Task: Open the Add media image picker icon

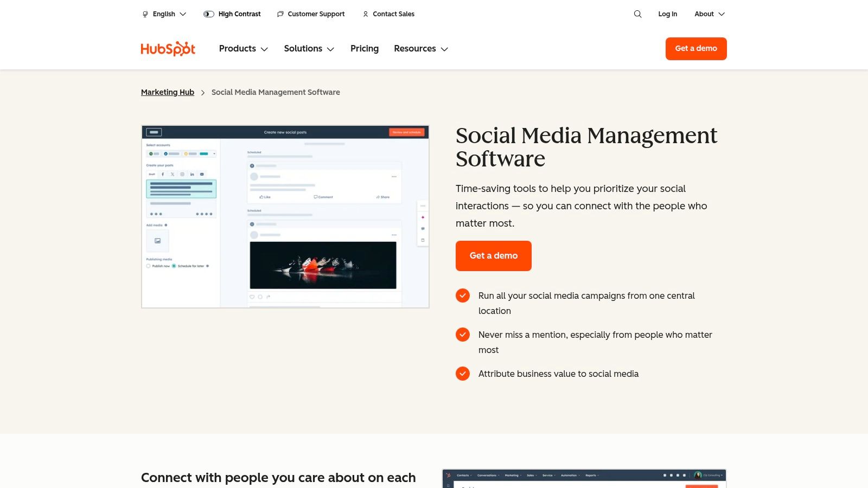Action: (x=157, y=241)
